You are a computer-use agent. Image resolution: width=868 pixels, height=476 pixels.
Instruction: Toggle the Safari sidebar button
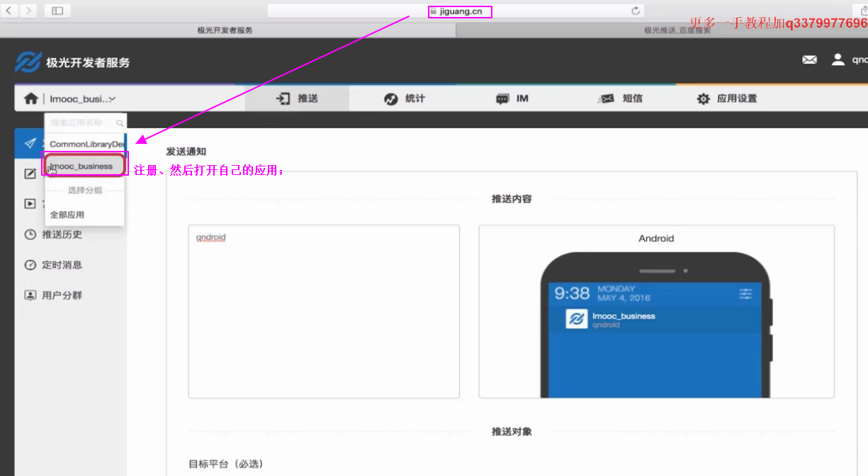click(57, 11)
